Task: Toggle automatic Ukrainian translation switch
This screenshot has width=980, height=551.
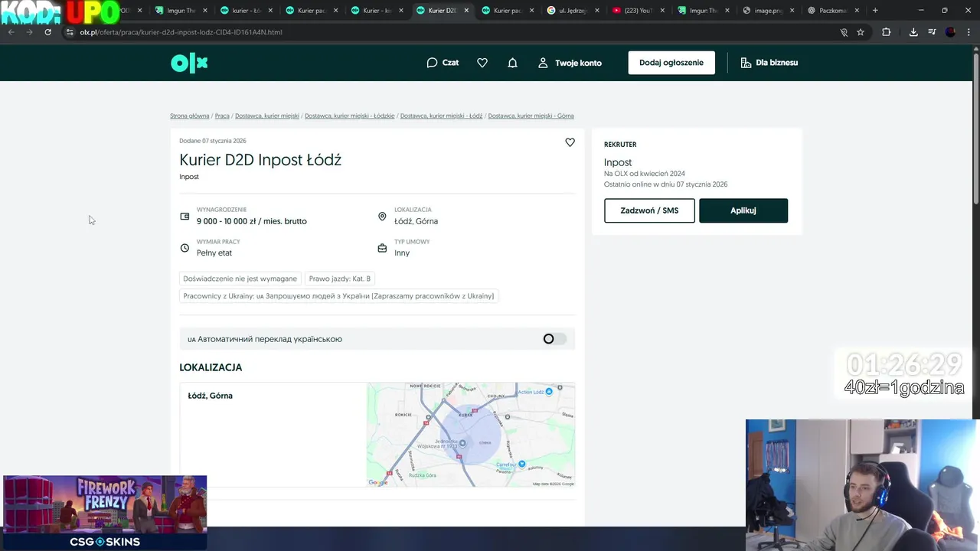Action: [554, 339]
